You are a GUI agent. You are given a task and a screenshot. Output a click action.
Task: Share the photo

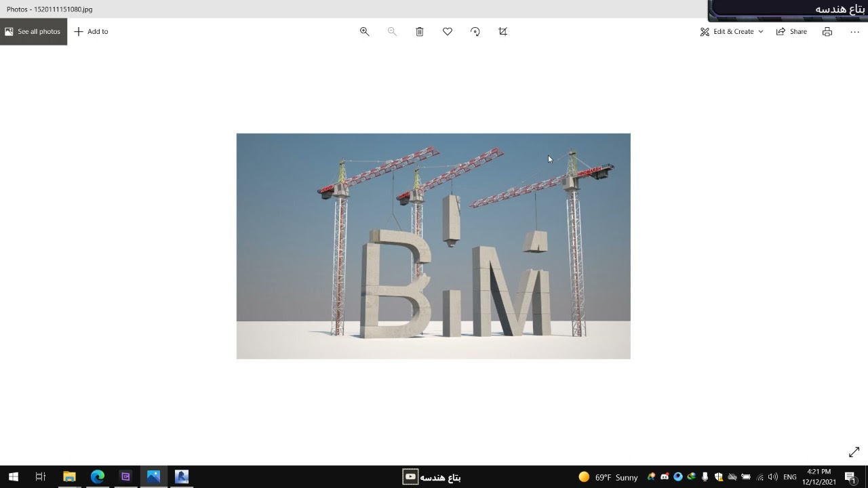point(791,31)
